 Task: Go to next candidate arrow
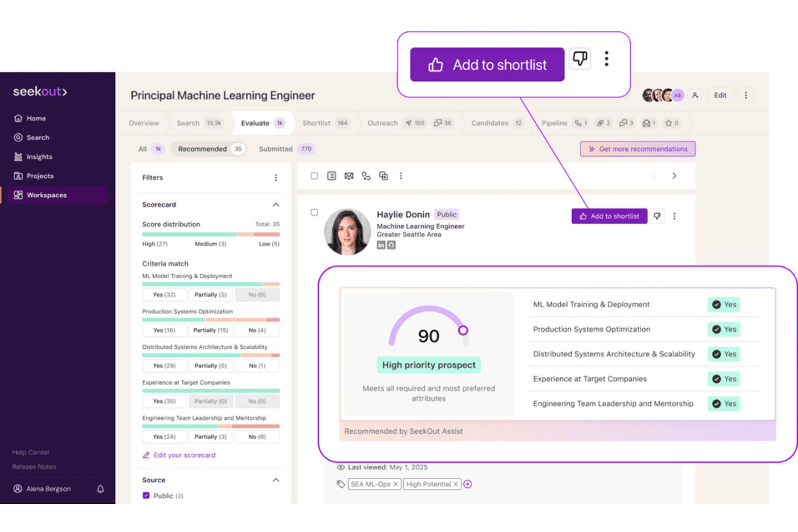click(674, 176)
